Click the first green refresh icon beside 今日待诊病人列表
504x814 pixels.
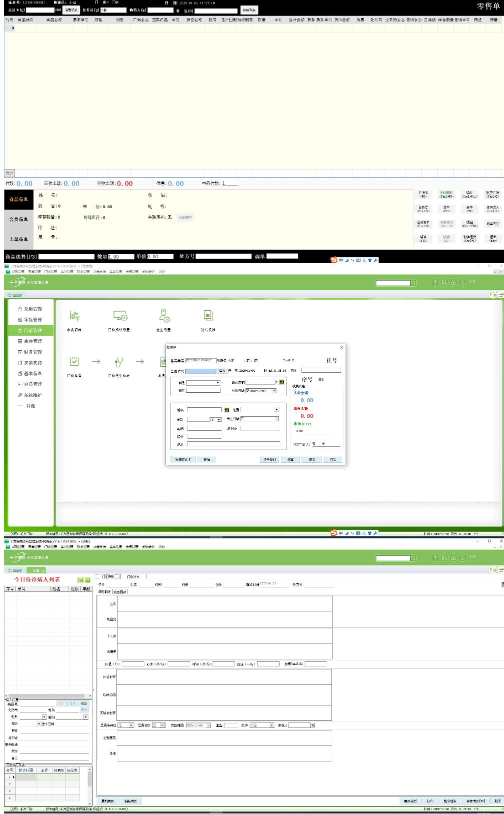[x=80, y=580]
